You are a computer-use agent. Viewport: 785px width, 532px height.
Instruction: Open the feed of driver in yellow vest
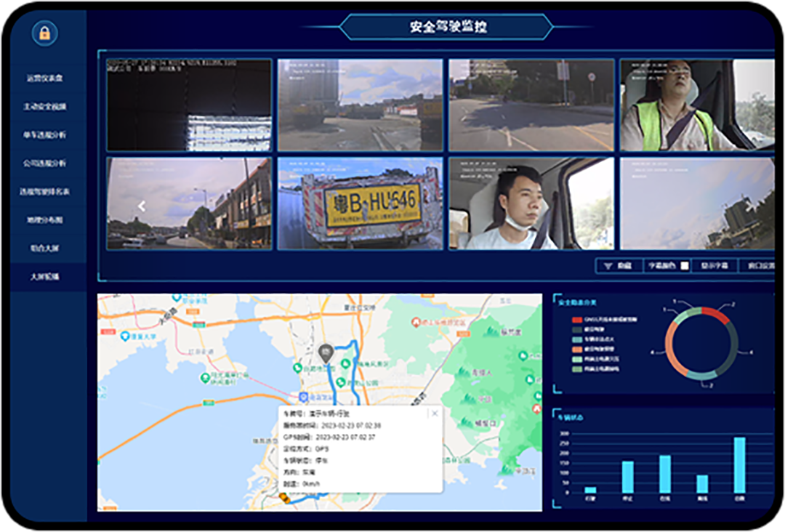click(x=697, y=105)
